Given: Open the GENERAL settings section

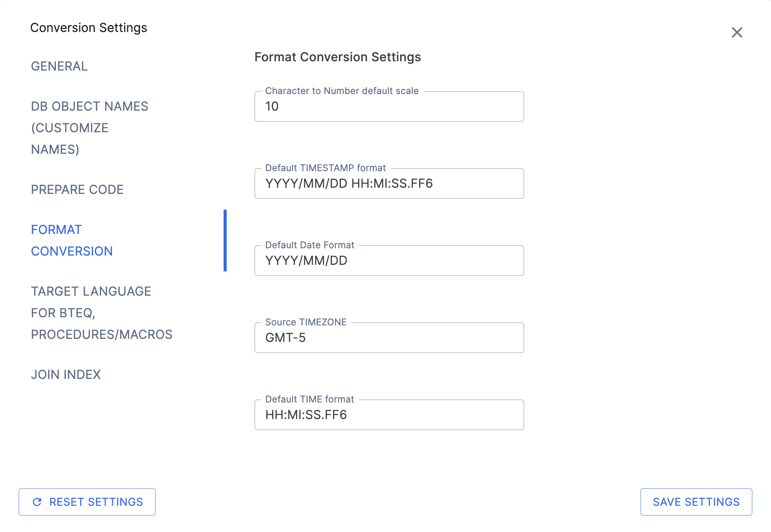Looking at the screenshot, I should [x=59, y=66].
